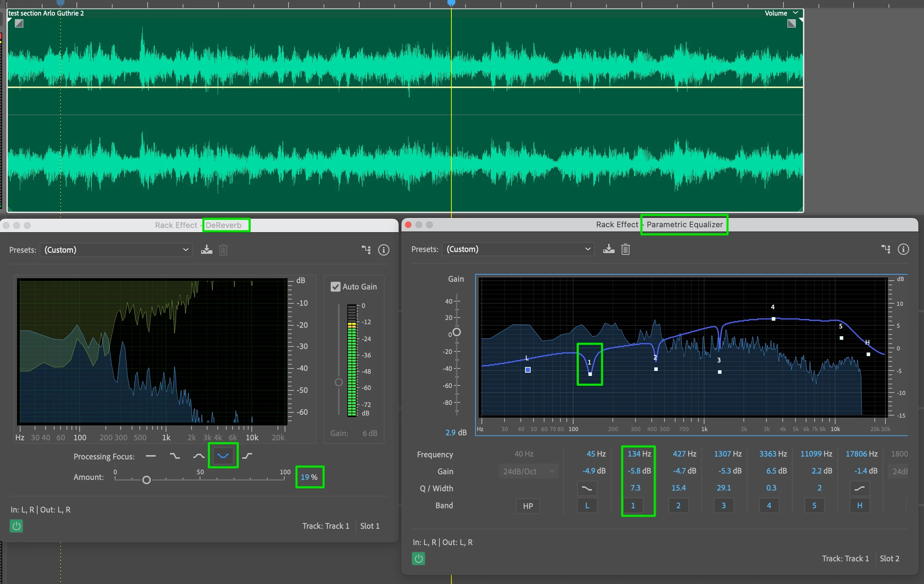
Task: Toggle EQ band 4 button
Action: 769,505
